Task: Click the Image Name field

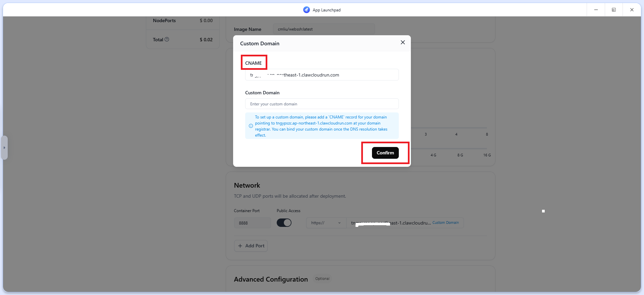Action: pos(324,29)
